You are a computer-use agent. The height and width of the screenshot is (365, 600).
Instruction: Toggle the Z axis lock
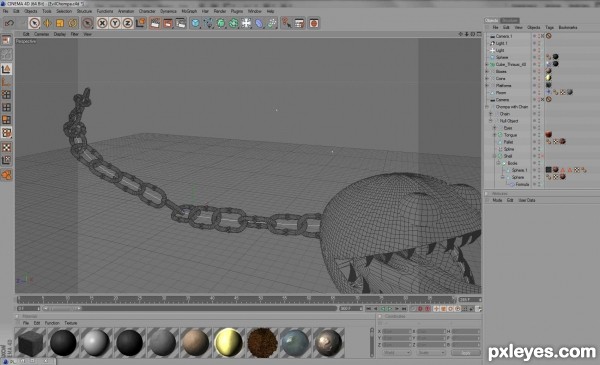[x=127, y=23]
